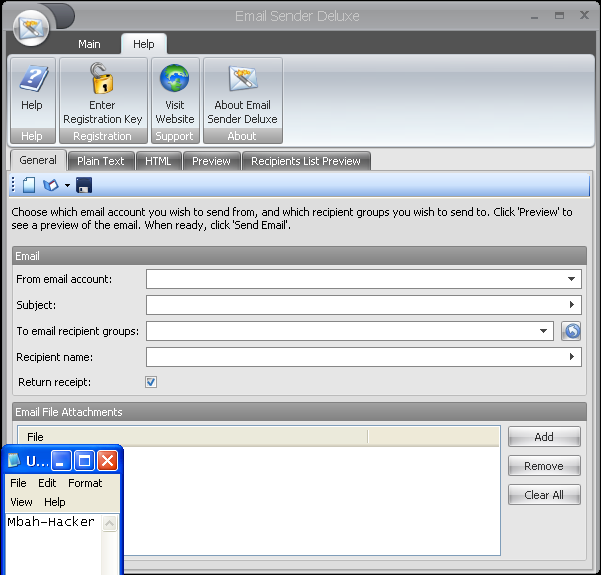This screenshot has width=601, height=575.
Task: Expand arrow next to open file icon
Action: click(x=67, y=186)
